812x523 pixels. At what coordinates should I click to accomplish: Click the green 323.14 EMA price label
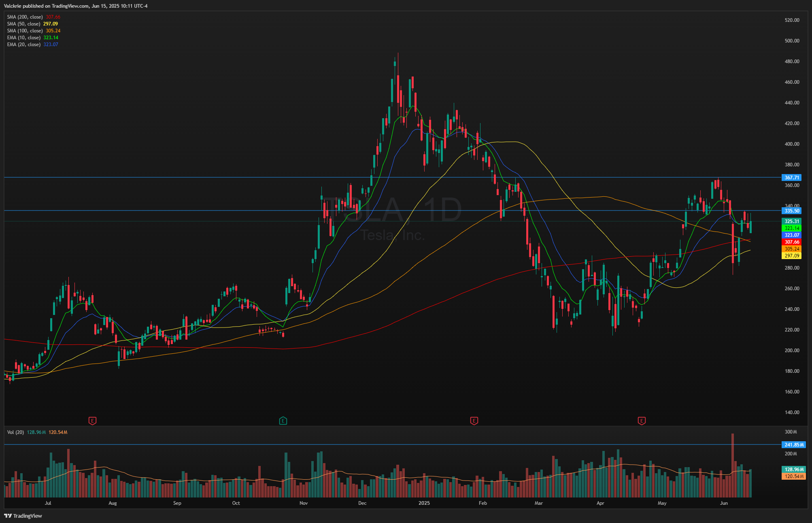(791, 228)
